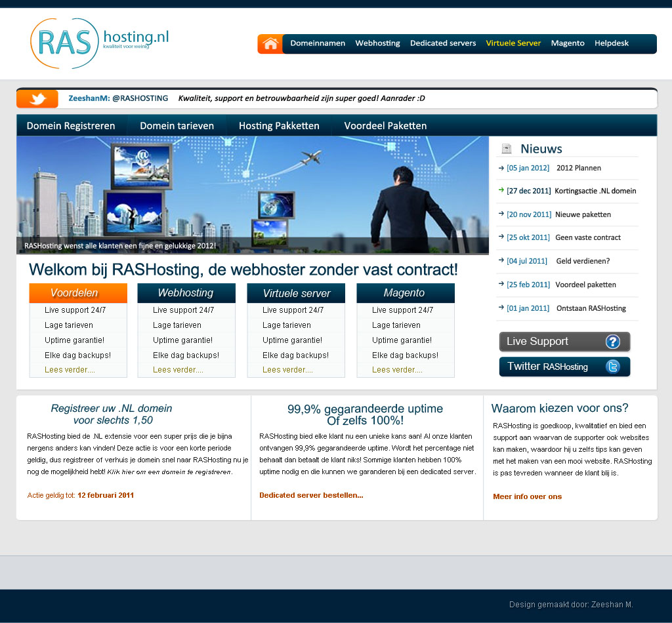Follow Lees verder in the Magento box
672x623 pixels.
[397, 370]
